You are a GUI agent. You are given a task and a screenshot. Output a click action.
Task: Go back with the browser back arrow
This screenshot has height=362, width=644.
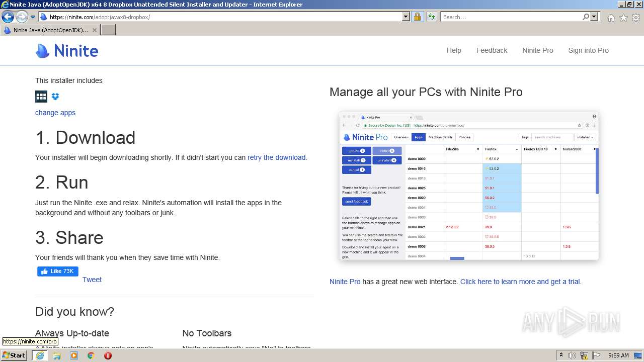tap(8, 17)
